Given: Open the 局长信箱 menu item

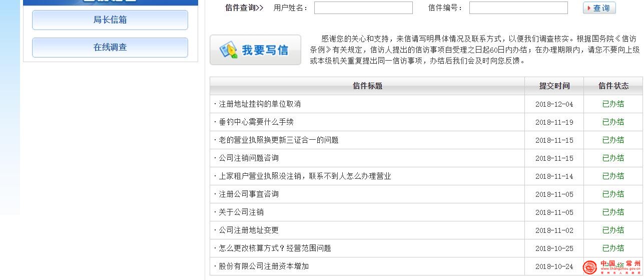Looking at the screenshot, I should 110,20.
